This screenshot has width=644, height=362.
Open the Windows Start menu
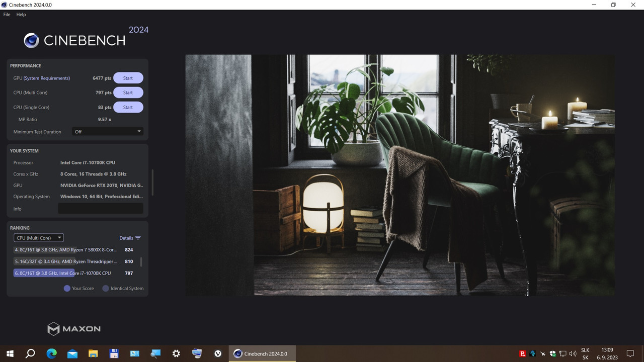[x=10, y=353]
